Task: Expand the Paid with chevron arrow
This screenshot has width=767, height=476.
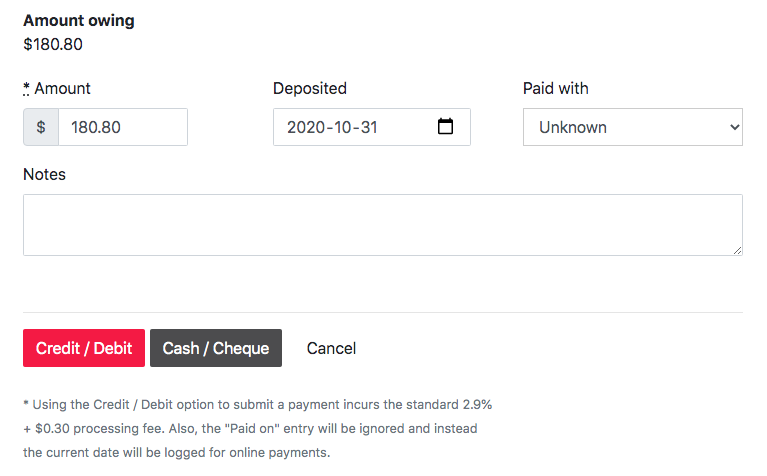Action: coord(734,127)
